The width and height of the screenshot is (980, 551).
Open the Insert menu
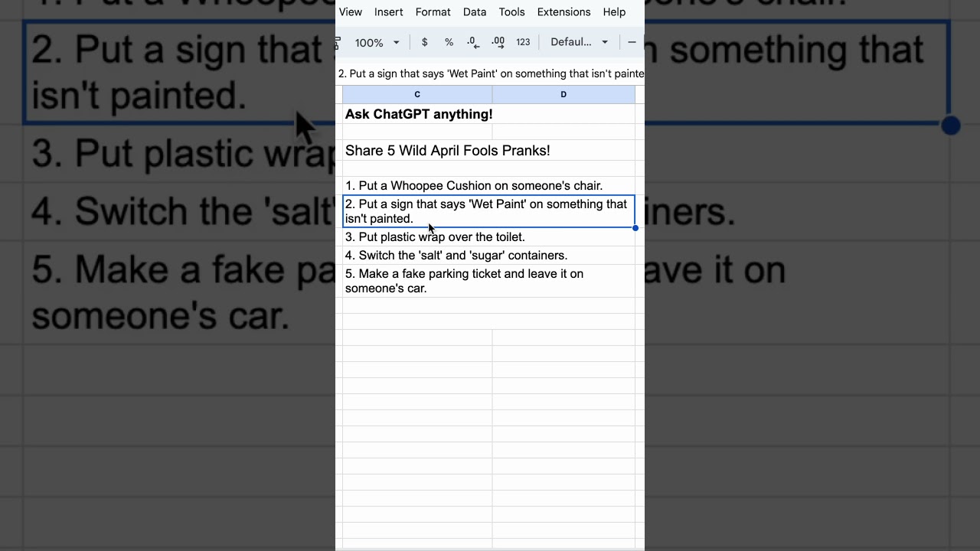389,12
